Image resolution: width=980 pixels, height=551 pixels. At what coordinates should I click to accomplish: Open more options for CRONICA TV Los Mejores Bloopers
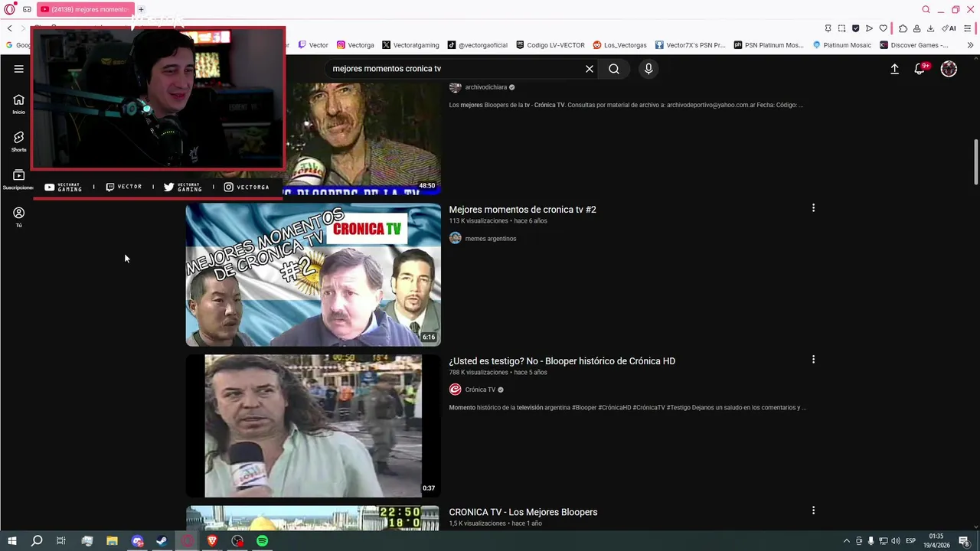(813, 510)
